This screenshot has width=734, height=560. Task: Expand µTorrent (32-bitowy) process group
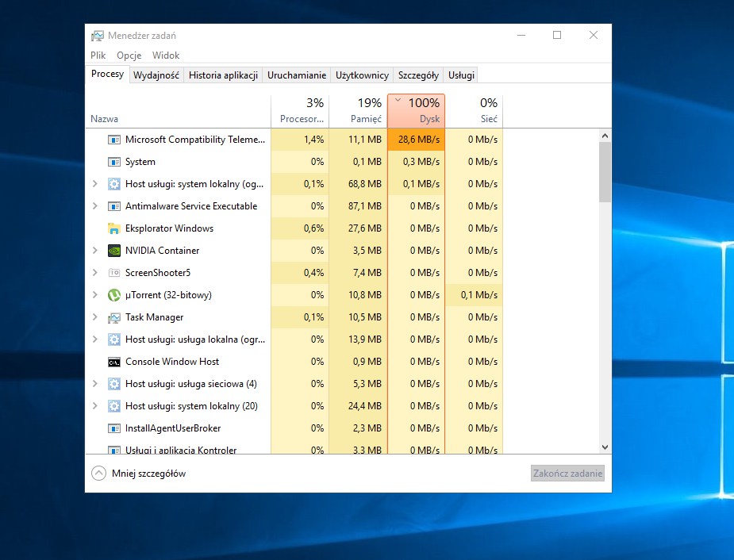click(x=95, y=295)
